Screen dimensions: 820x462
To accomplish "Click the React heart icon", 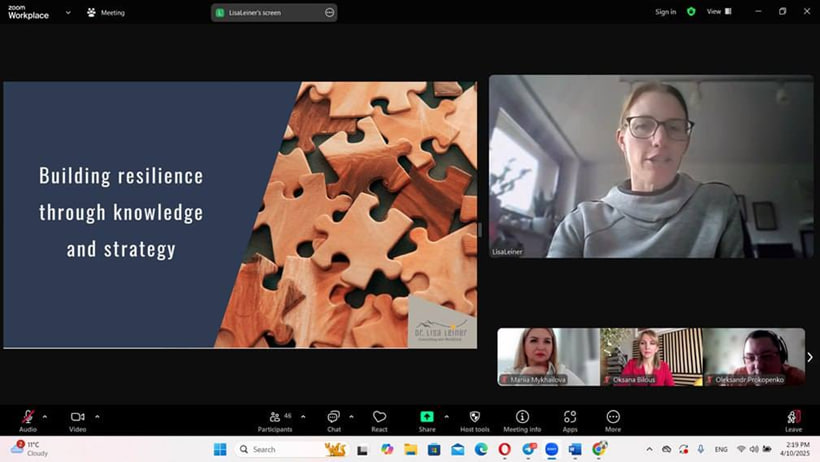I will tap(379, 418).
